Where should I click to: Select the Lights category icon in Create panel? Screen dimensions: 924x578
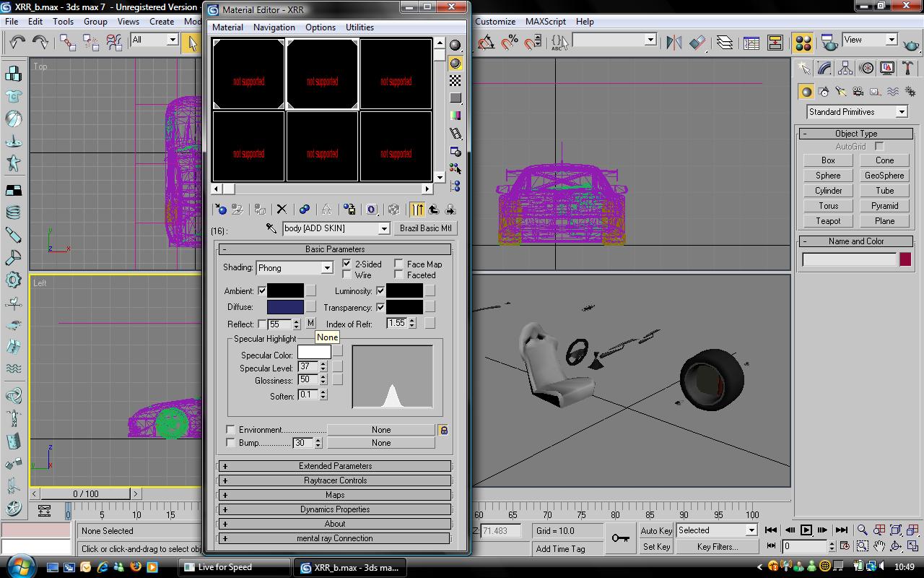pos(840,92)
